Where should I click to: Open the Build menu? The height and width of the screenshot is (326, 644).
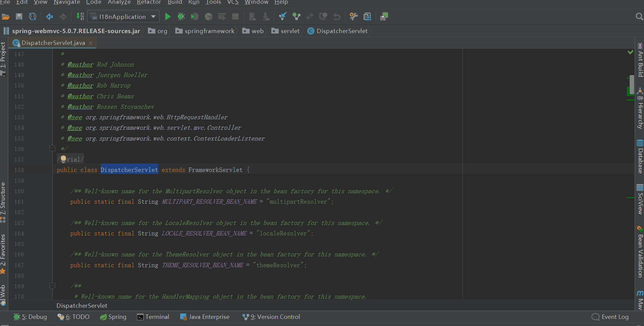pos(175,2)
